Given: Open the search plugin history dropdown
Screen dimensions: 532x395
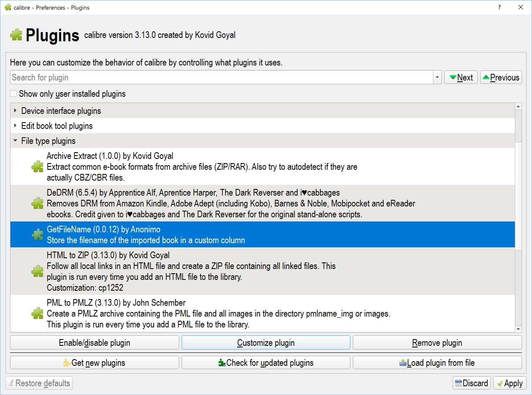Looking at the screenshot, I should point(437,78).
